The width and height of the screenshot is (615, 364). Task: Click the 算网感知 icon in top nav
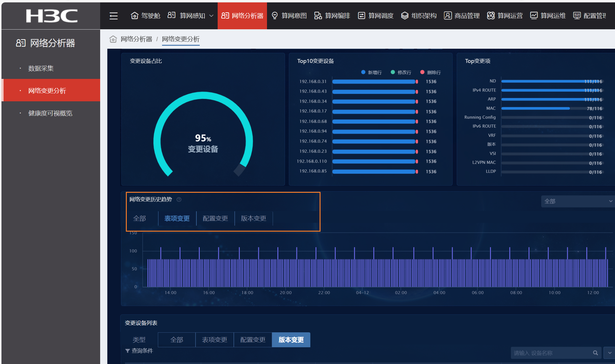coord(172,16)
